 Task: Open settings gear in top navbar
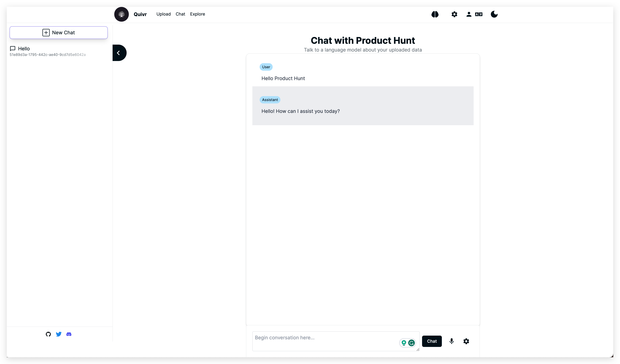pyautogui.click(x=454, y=14)
